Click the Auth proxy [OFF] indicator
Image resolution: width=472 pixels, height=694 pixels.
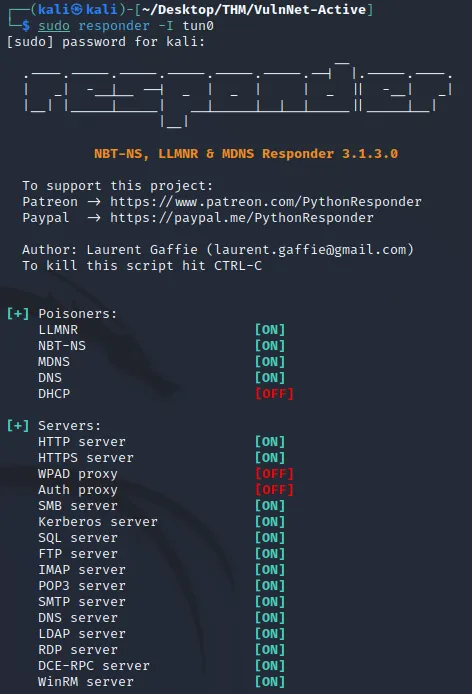pos(274,490)
